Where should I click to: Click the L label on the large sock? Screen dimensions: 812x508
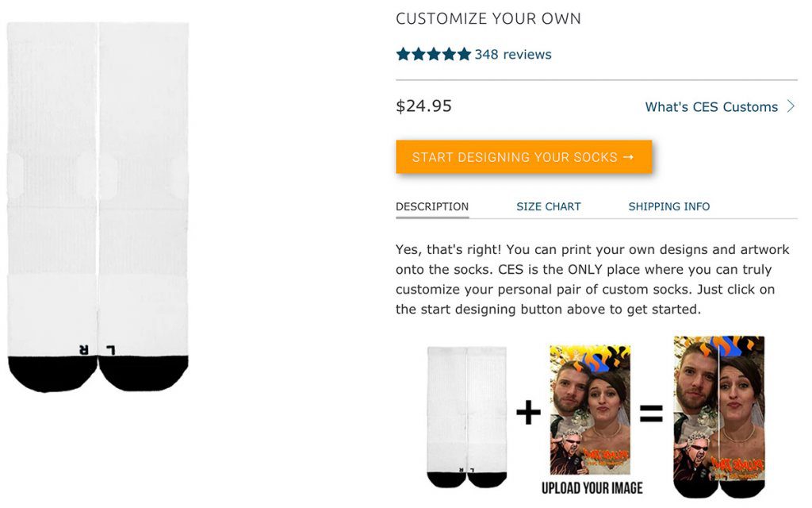[110, 349]
